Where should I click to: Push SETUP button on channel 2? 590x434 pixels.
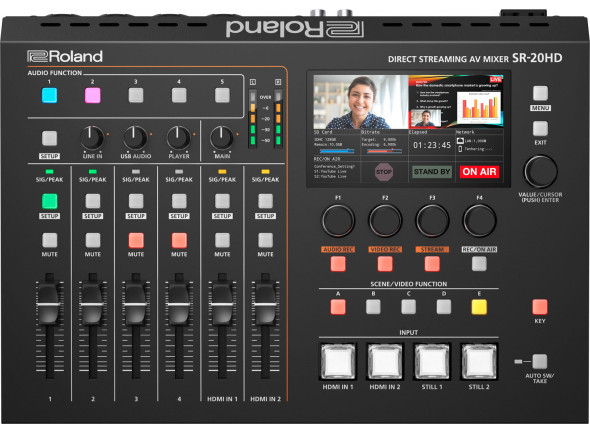93,201
